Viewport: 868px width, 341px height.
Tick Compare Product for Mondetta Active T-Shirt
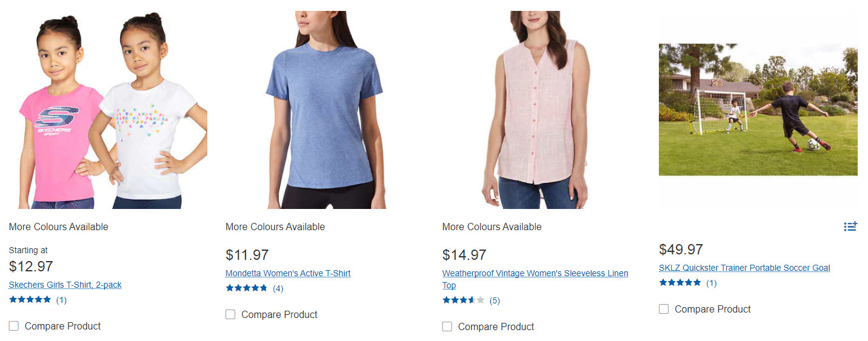[x=230, y=314]
